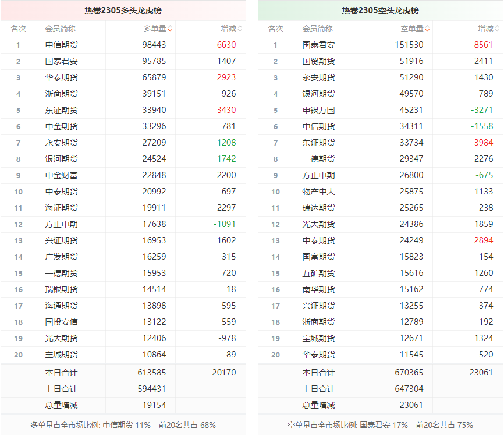The image size is (504, 436).
Task: Click 名次 header in the short table
Action: (x=275, y=29)
